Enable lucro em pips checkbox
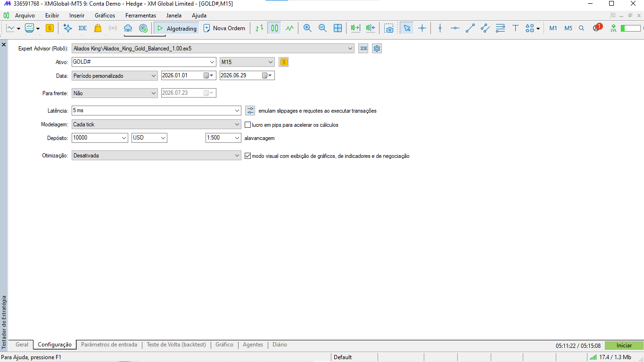Image resolution: width=644 pixels, height=362 pixels. [x=248, y=125]
